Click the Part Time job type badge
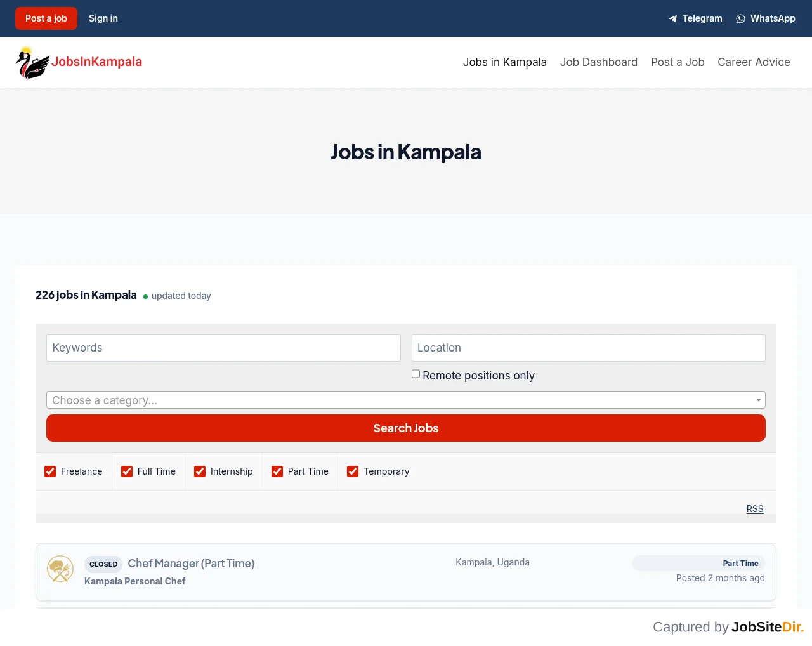 pos(699,564)
